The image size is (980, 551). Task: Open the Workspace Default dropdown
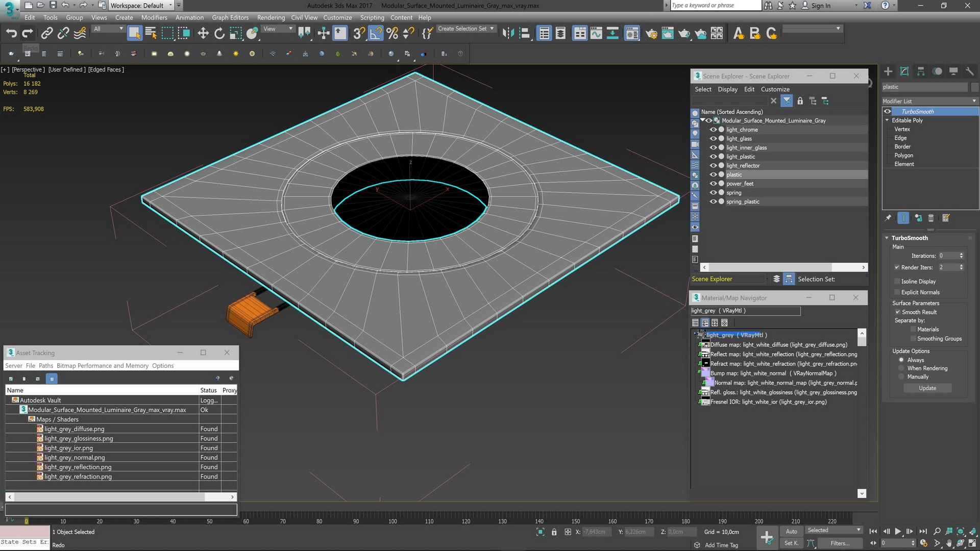171,6
